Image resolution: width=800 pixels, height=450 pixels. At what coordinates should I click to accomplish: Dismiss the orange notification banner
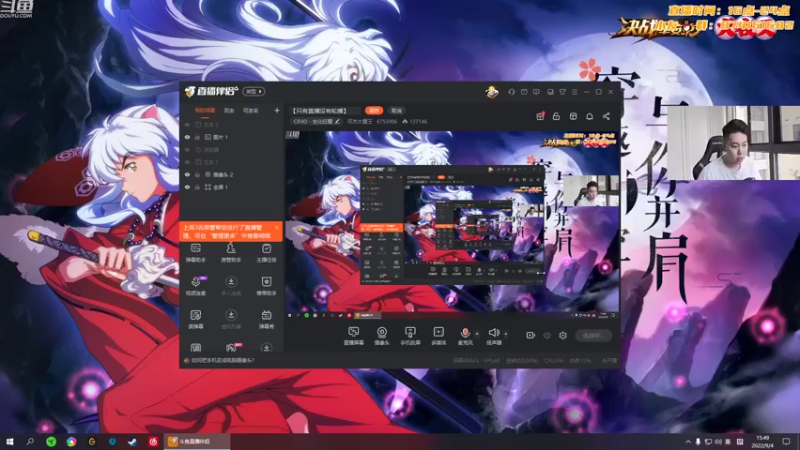coord(277,228)
